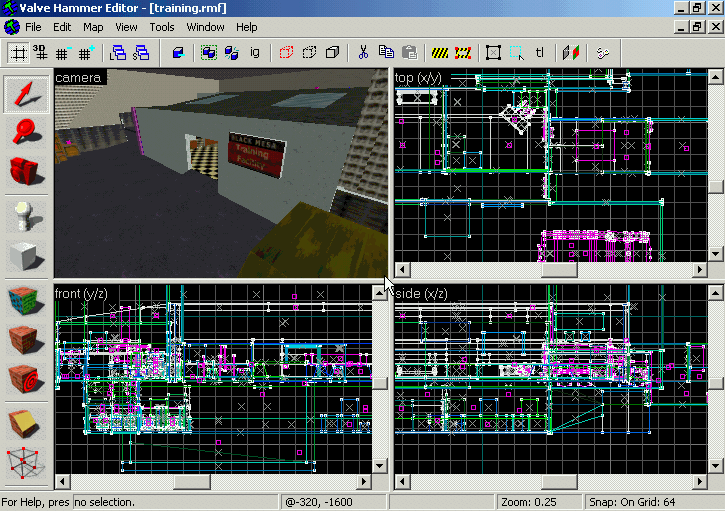Click left arrow of top view horizontal scrollbar
This screenshot has width=725, height=511.
click(402, 270)
